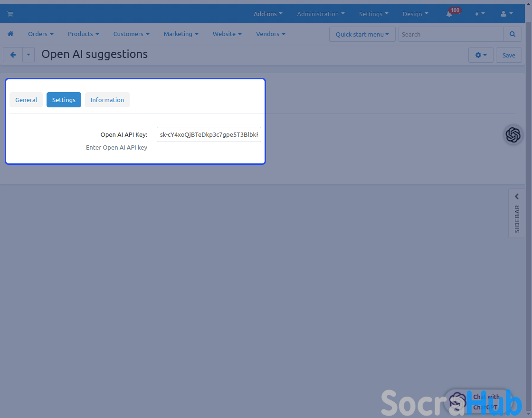Click the back arrow button
Screen dimensions: 532x418
pos(13,55)
